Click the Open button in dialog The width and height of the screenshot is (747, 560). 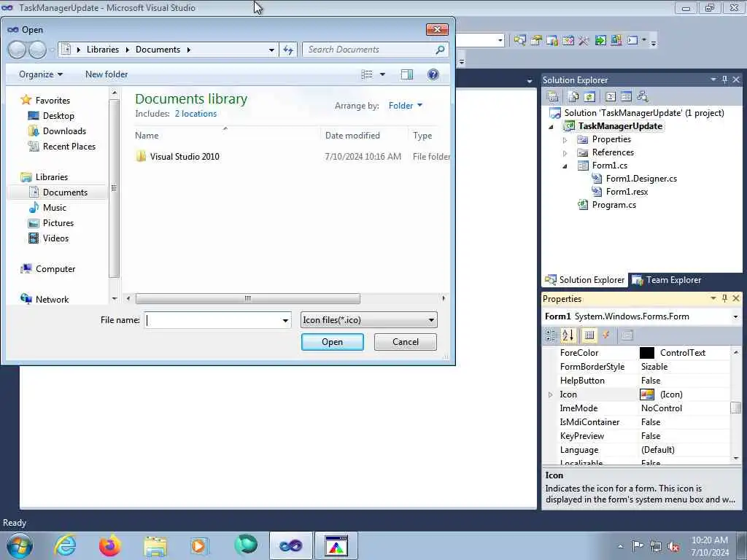click(332, 342)
